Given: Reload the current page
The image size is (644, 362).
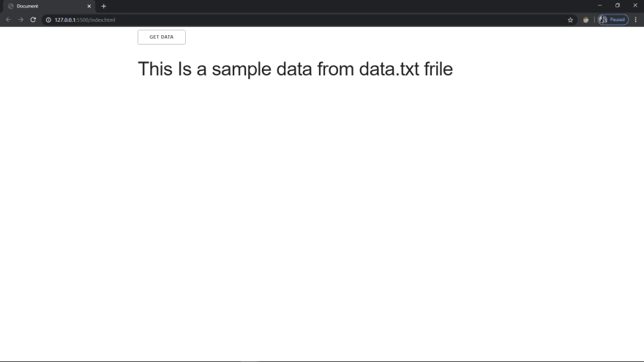Looking at the screenshot, I should coord(33,20).
